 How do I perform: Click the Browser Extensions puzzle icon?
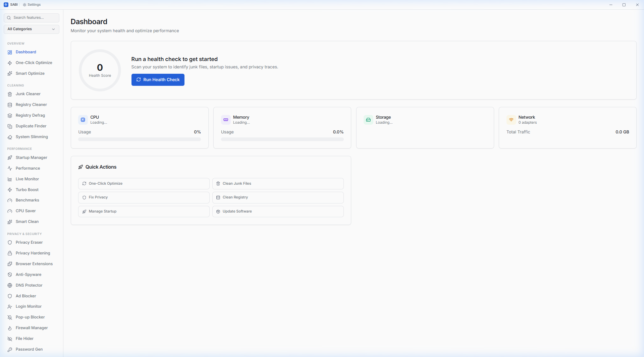coord(10,264)
